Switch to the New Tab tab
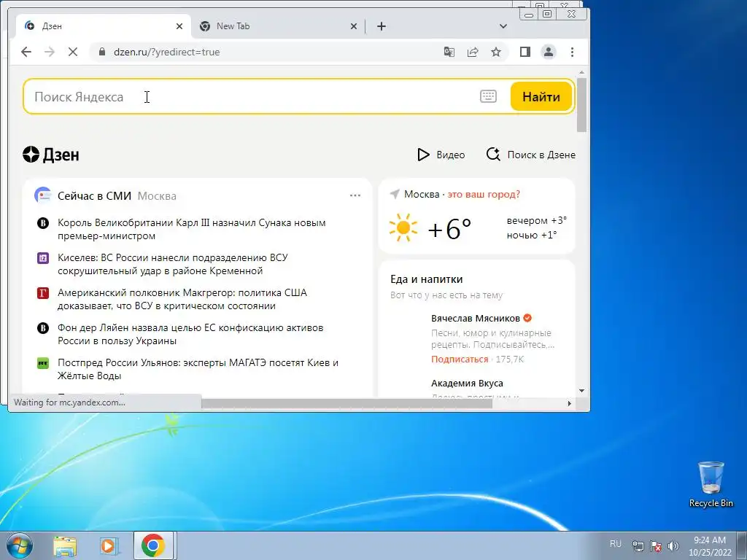 click(x=278, y=26)
